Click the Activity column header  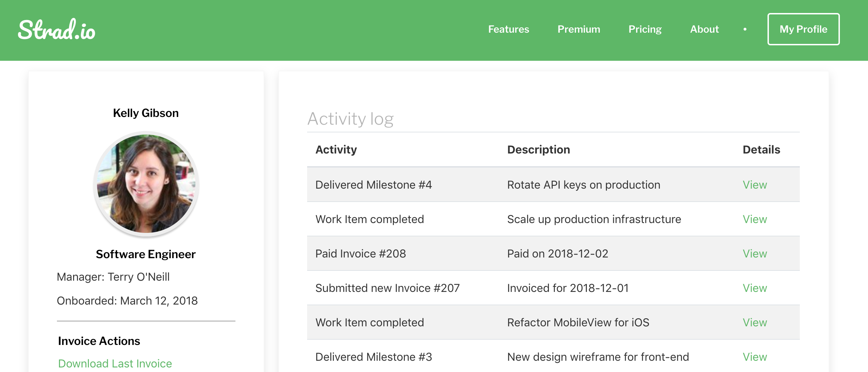point(336,150)
